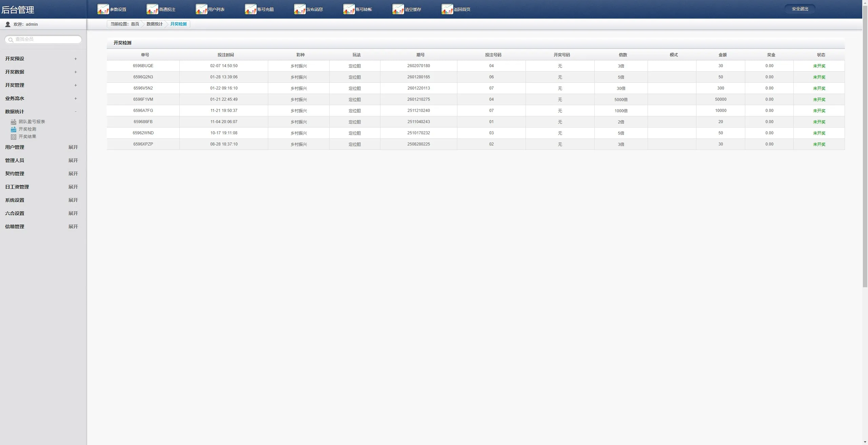Click the 开奖检测 sidebar icon
This screenshot has width=868, height=445.
pyautogui.click(x=14, y=129)
